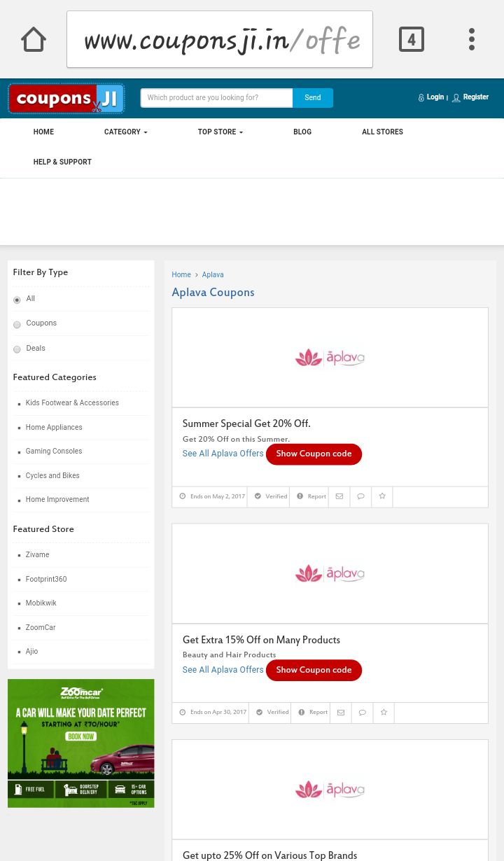
Task: Click the browser URL address bar
Action: (x=220, y=40)
